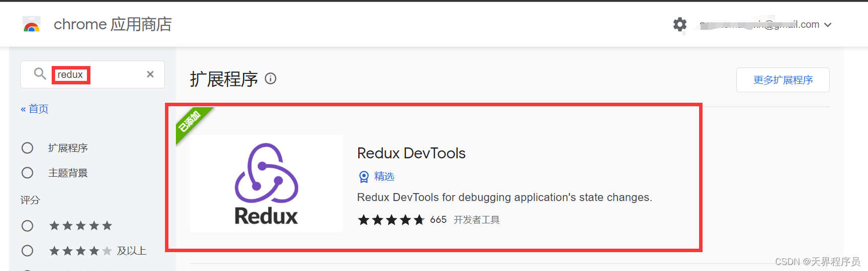Choose the five-star rating radio option

(x=27, y=226)
